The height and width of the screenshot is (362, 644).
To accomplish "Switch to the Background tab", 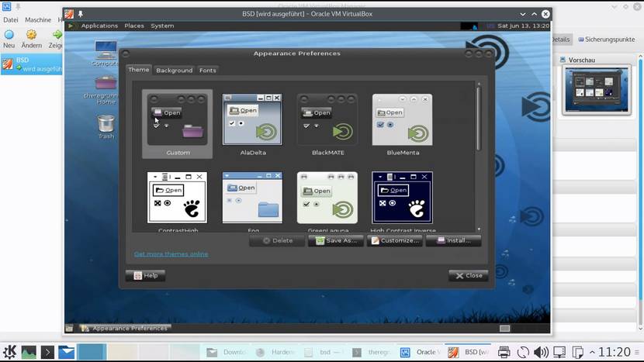I will [174, 71].
